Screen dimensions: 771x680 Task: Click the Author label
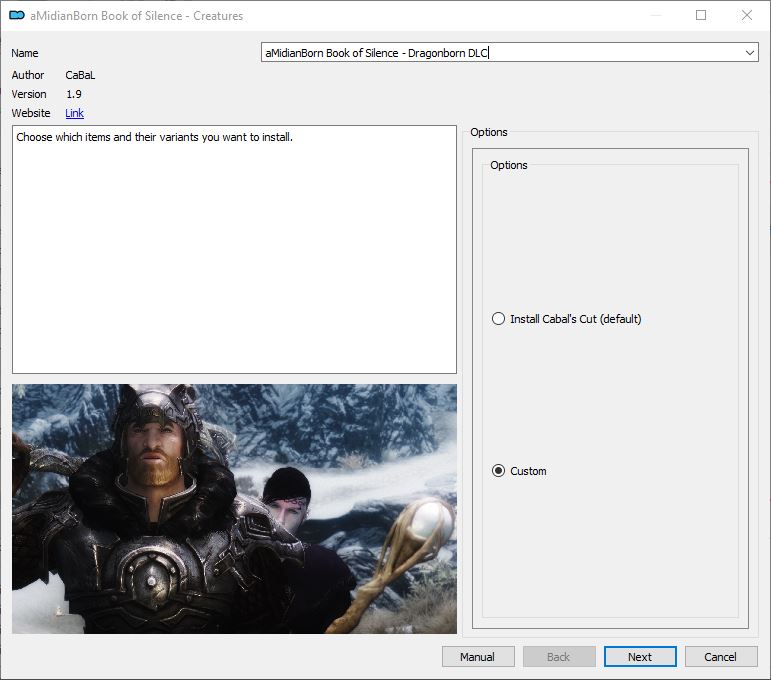pos(28,75)
